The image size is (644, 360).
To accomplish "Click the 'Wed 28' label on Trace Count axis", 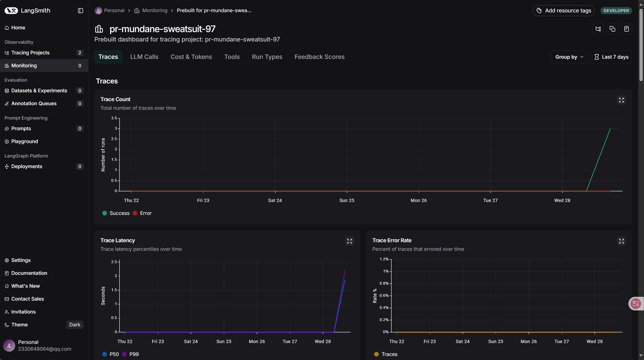I will pyautogui.click(x=562, y=200).
